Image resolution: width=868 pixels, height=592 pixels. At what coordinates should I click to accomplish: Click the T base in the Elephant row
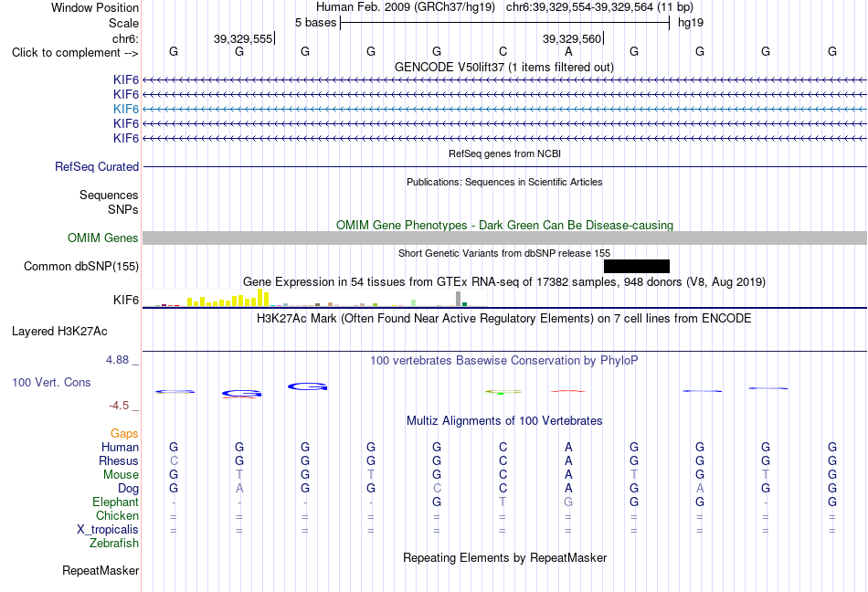503,502
